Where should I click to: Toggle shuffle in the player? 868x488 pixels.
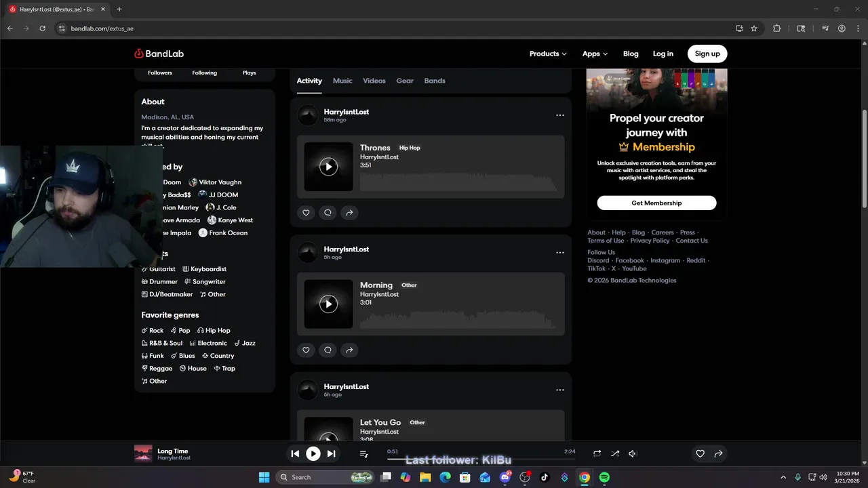click(615, 454)
